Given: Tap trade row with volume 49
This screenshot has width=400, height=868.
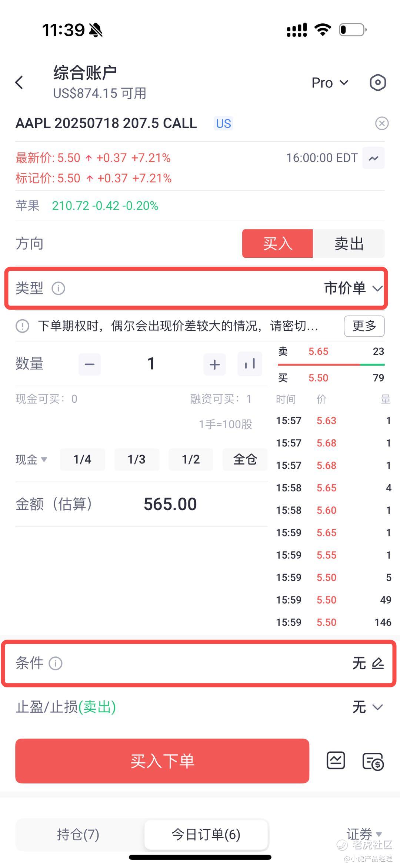Looking at the screenshot, I should [x=333, y=600].
